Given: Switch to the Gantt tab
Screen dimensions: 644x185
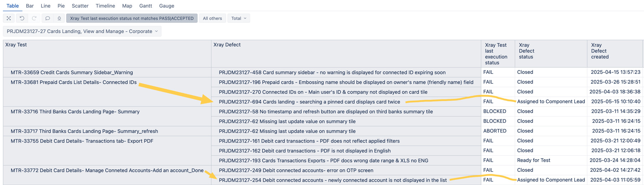Looking at the screenshot, I should click(x=146, y=6).
